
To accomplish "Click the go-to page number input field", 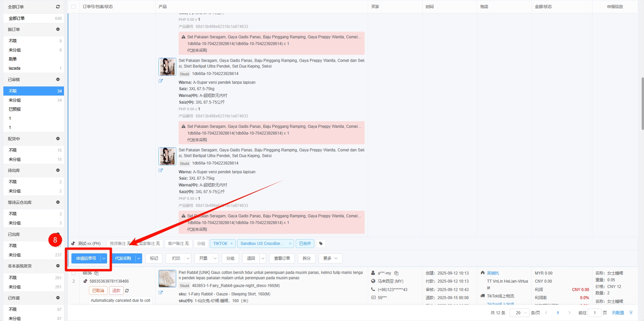I will 594,313.
